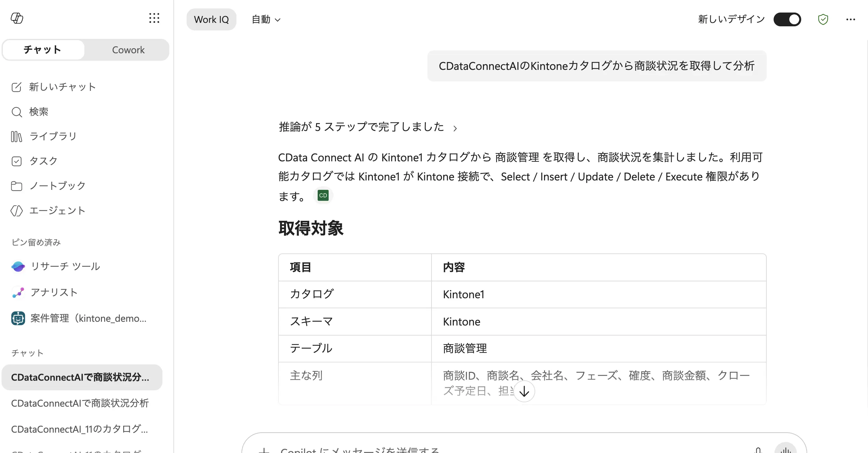Click the 主な列 row label

(x=306, y=375)
